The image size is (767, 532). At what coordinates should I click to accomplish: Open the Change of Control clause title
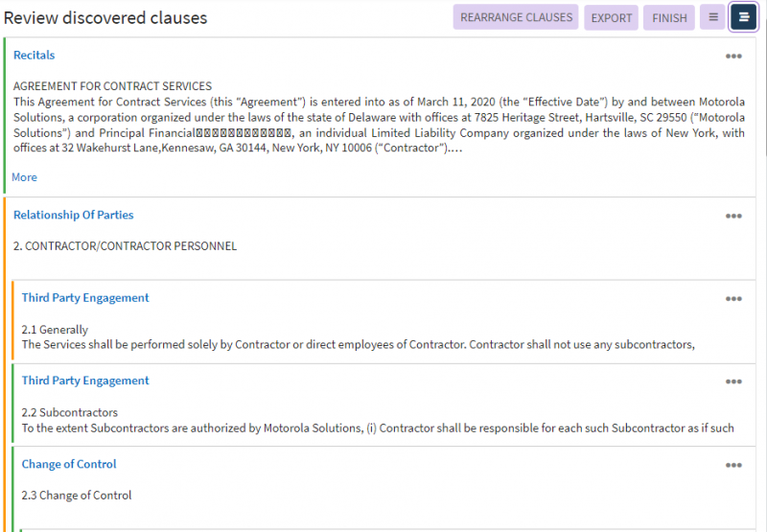69,464
